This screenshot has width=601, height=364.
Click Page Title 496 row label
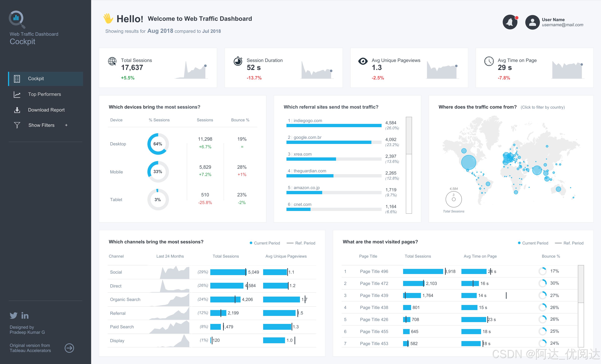(x=374, y=271)
